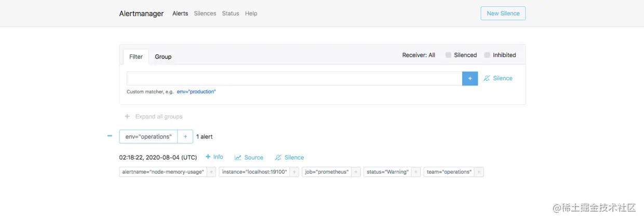Screen dimensions: 644x221
Task: Click Silence link beside filter input
Action: [x=498, y=78]
